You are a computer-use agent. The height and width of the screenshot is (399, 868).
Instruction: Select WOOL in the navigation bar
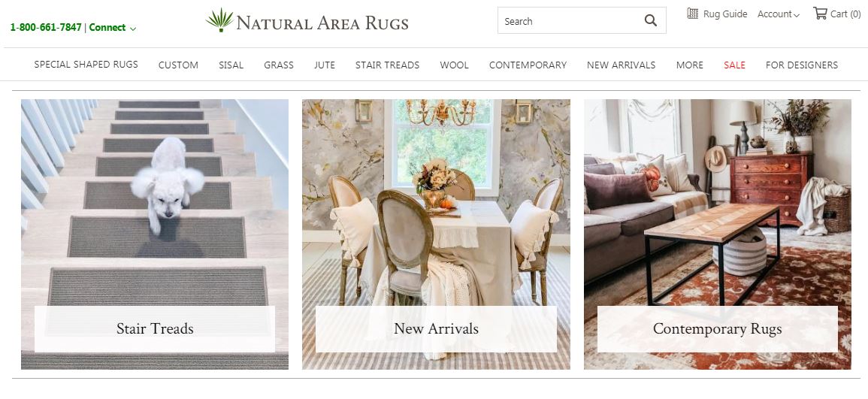pyautogui.click(x=454, y=65)
